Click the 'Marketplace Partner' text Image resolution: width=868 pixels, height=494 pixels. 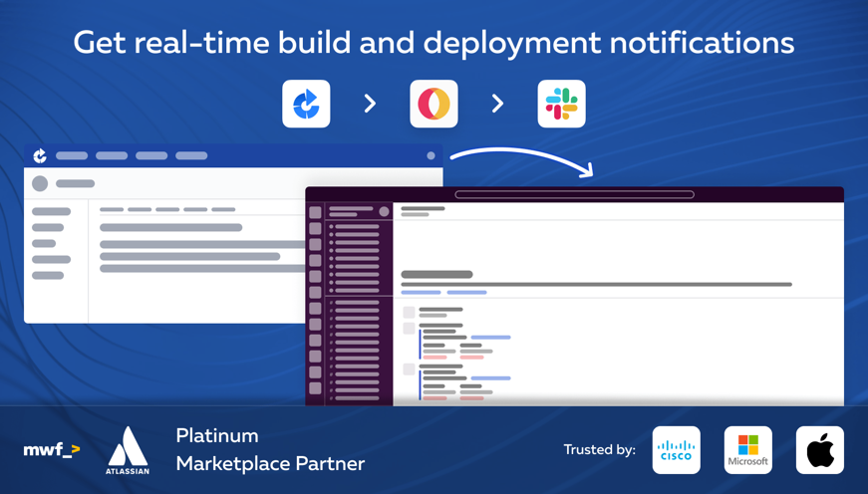point(270,463)
